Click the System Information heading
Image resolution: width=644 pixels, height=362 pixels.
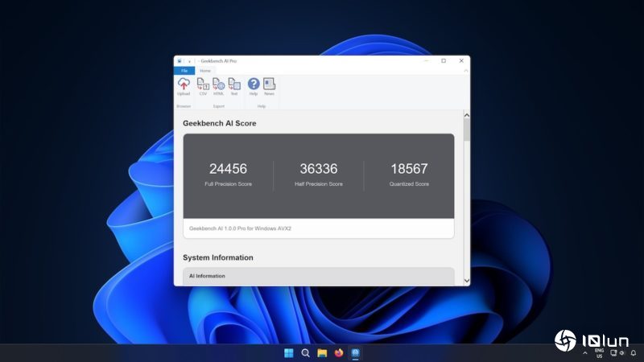click(x=217, y=257)
